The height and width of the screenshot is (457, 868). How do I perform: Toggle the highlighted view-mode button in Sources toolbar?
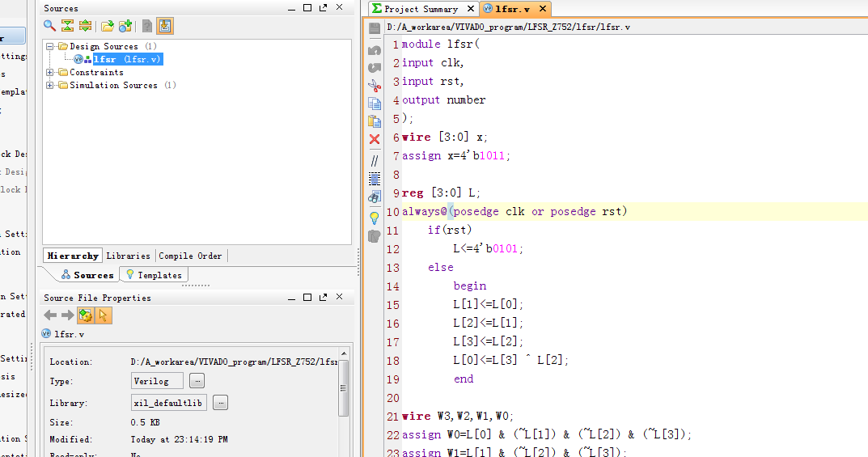coord(165,27)
